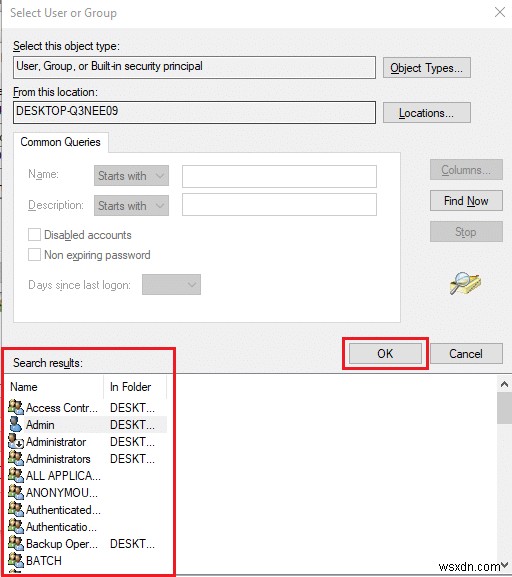The image size is (512, 577).
Task: Click the Backup Oper... group icon
Action: 16,543
